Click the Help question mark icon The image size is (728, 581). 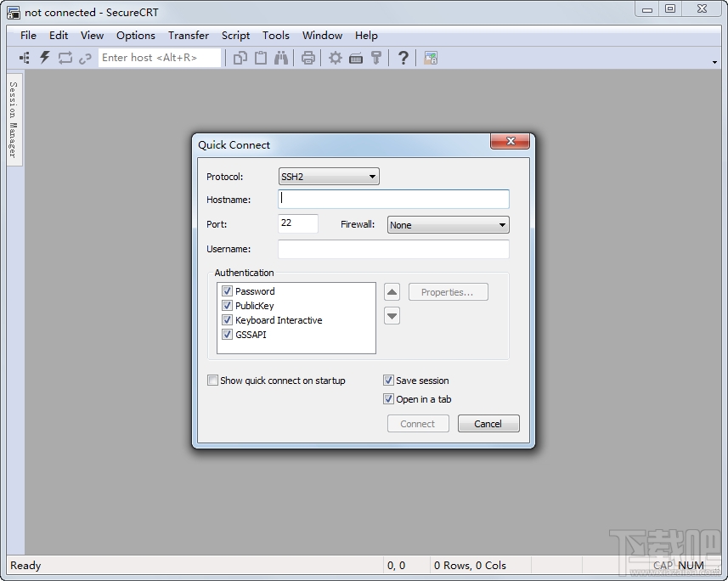404,58
